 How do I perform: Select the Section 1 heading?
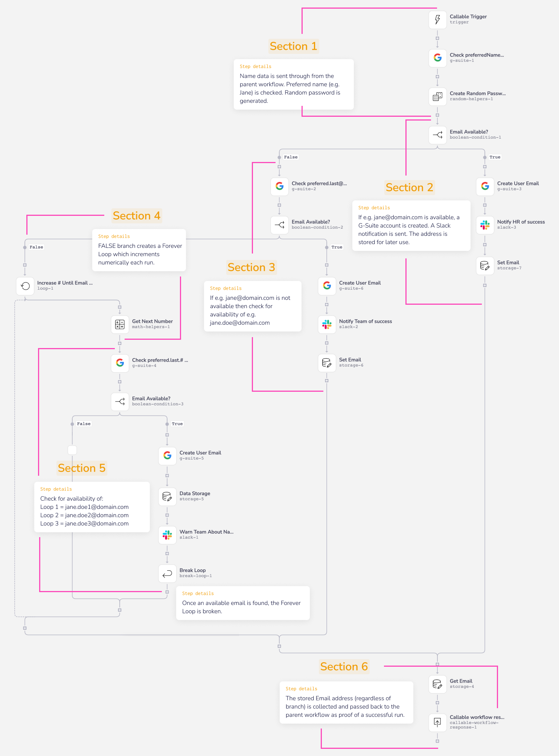pos(294,46)
